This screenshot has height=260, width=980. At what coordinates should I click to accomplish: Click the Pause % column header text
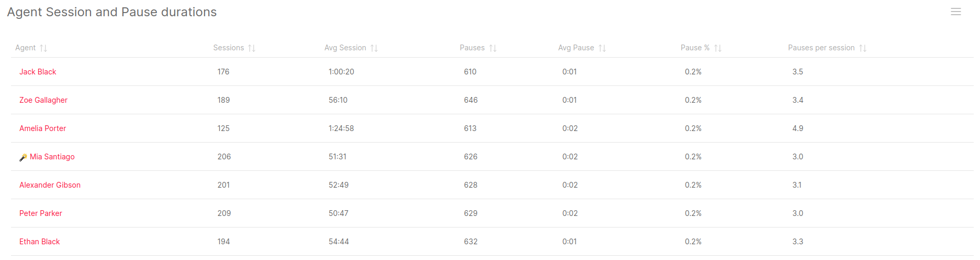coord(695,48)
